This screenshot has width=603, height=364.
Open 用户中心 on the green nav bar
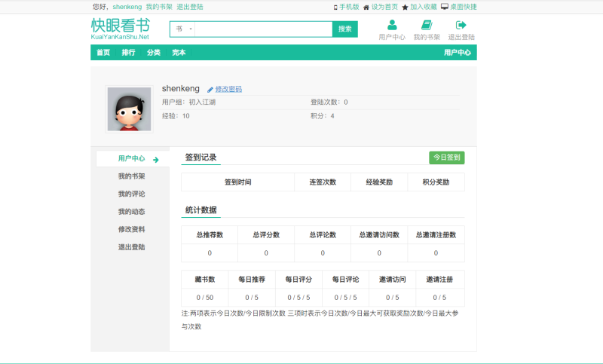click(x=458, y=52)
